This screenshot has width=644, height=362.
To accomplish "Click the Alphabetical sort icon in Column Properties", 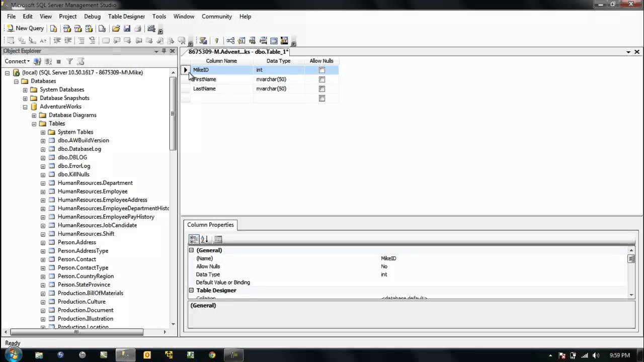I will click(204, 239).
